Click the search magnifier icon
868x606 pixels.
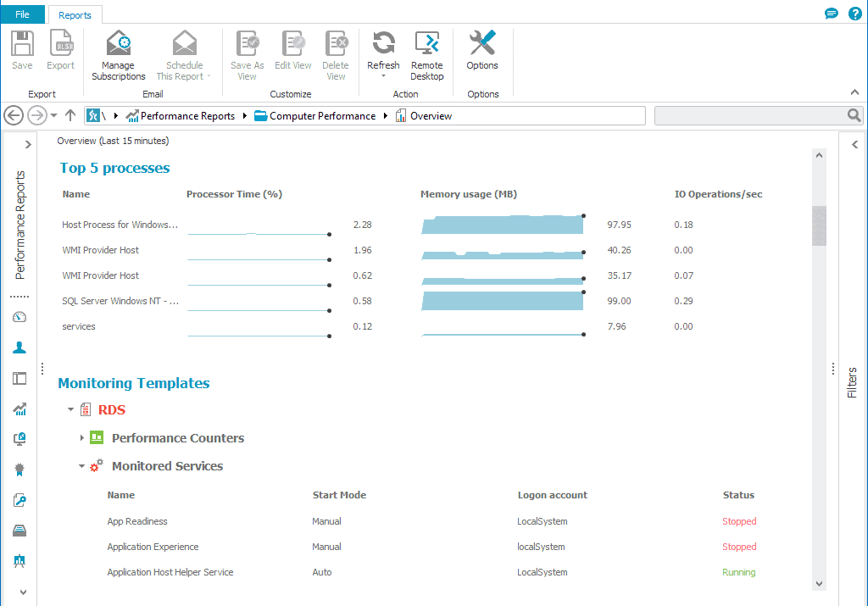click(854, 115)
